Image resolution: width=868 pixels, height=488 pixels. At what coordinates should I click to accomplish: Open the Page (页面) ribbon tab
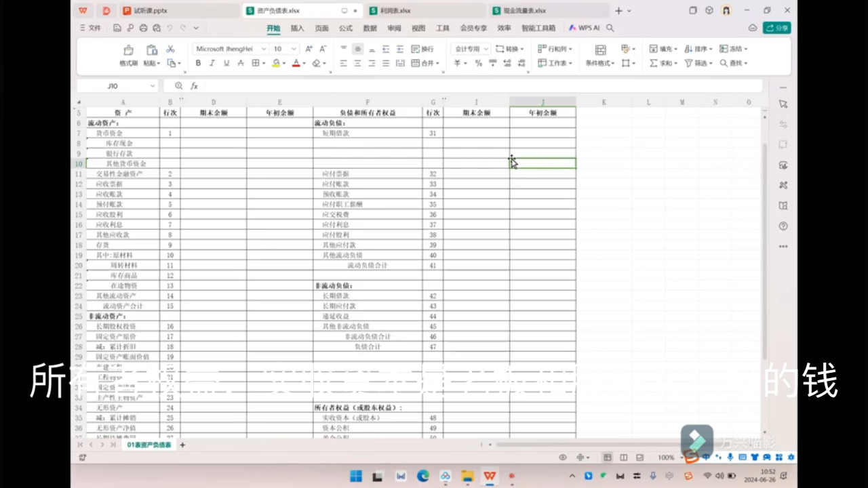point(321,28)
